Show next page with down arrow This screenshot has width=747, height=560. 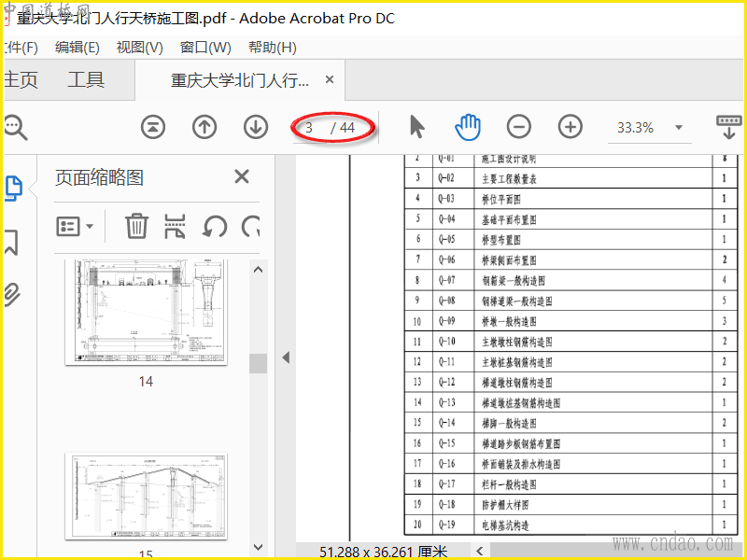[x=256, y=127]
